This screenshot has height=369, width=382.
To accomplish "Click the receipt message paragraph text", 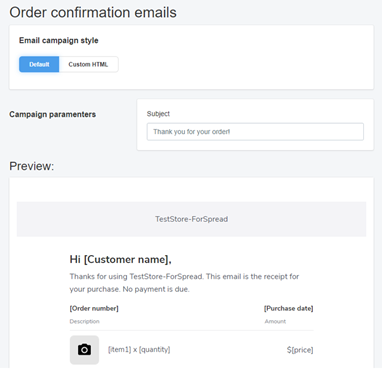I will (x=184, y=283).
